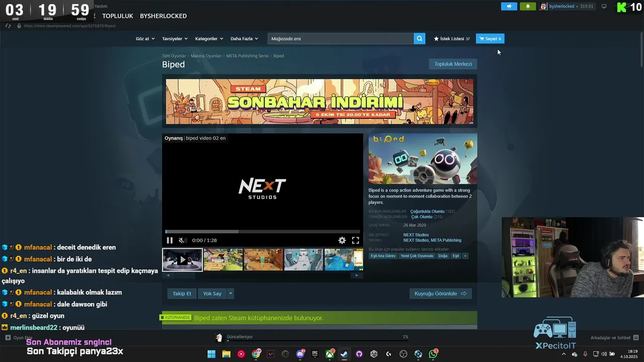
Task: Click the microphone tray icon
Action: point(585,354)
